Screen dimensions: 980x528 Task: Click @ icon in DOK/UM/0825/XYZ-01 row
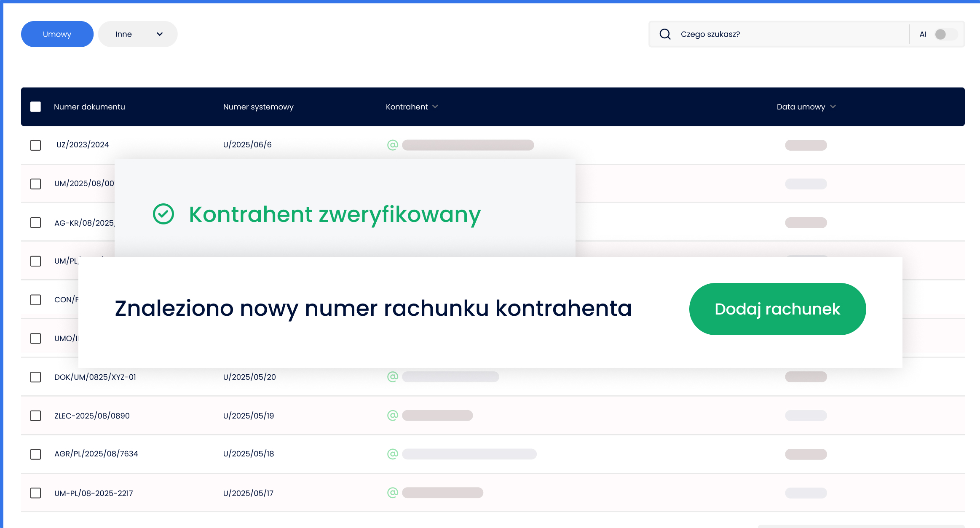392,377
